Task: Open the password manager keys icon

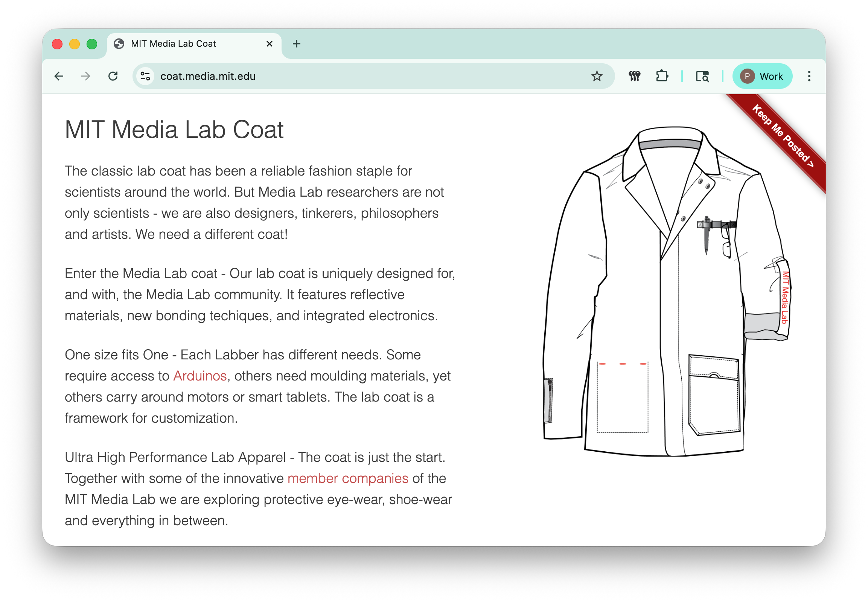Action: tap(634, 76)
